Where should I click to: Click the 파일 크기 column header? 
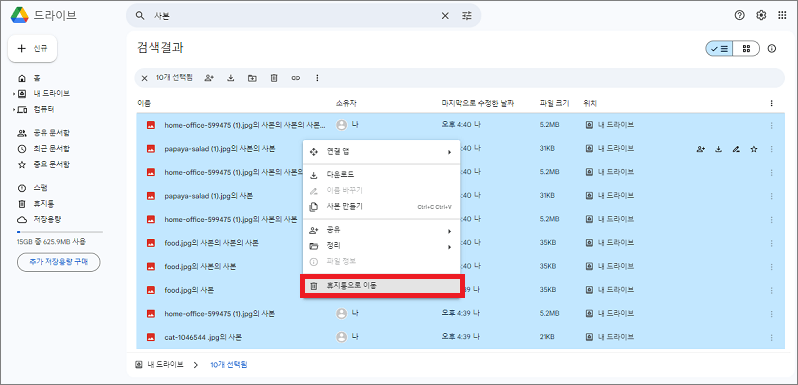click(x=554, y=103)
